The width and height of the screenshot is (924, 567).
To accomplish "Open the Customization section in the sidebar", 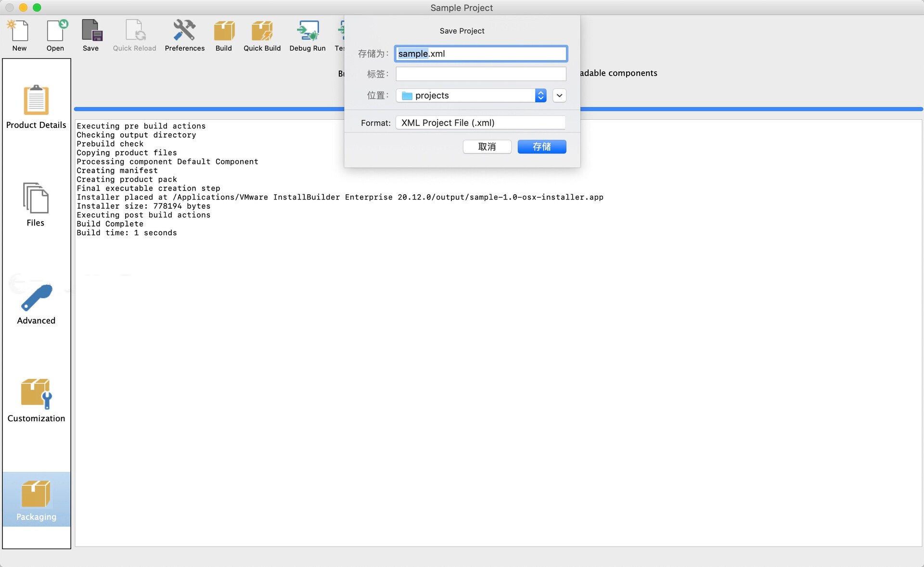I will (36, 400).
